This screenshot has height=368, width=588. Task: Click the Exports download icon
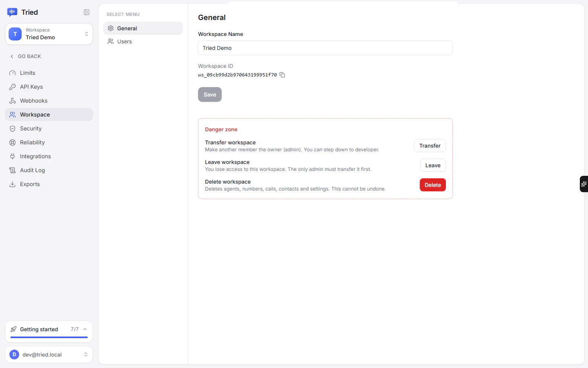(x=13, y=184)
